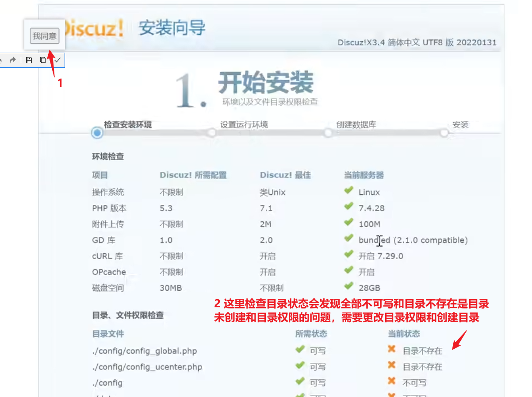The image size is (532, 397).
Task: Click the active blue progress step marker
Action: 96,133
